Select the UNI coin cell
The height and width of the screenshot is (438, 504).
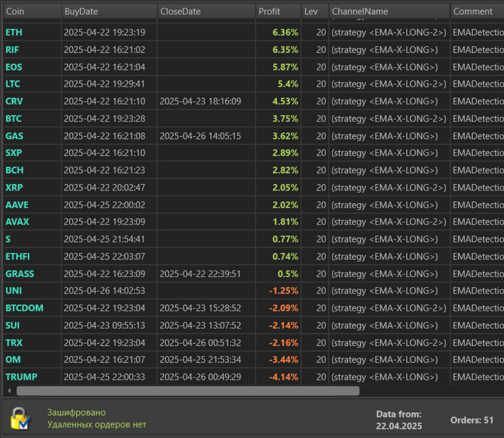click(32, 291)
